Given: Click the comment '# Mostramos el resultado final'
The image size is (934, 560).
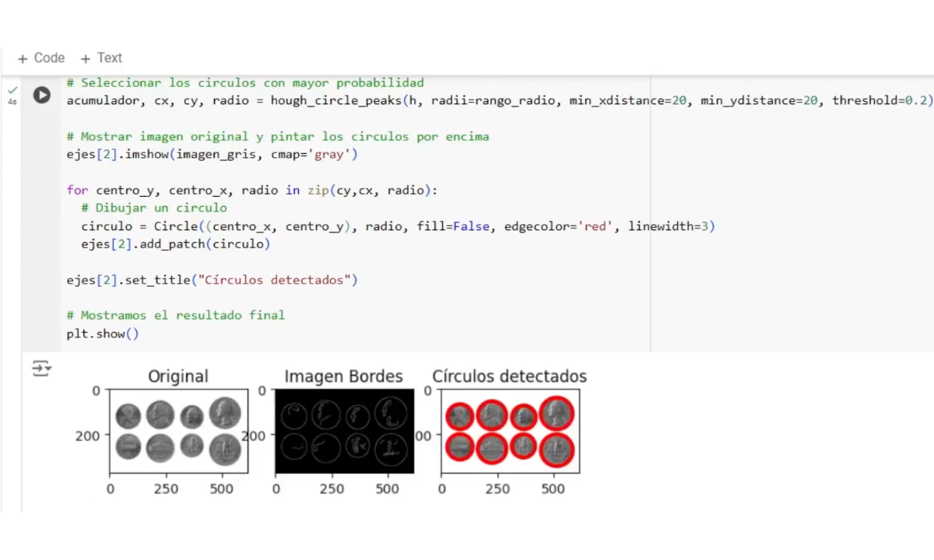Looking at the screenshot, I should [176, 316].
